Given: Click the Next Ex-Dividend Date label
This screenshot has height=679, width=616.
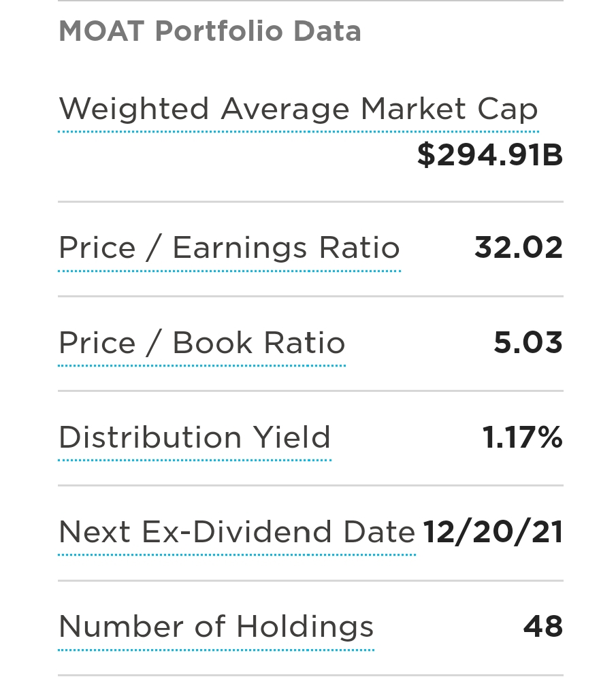Looking at the screenshot, I should point(237,532).
